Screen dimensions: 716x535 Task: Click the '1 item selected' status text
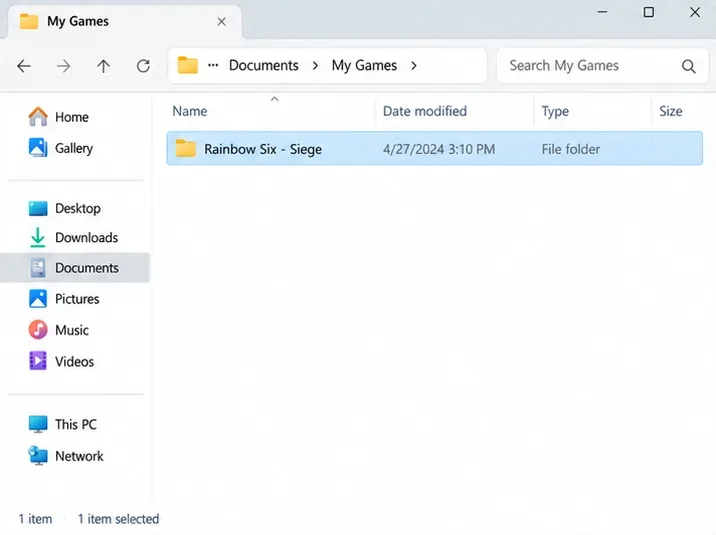[118, 519]
